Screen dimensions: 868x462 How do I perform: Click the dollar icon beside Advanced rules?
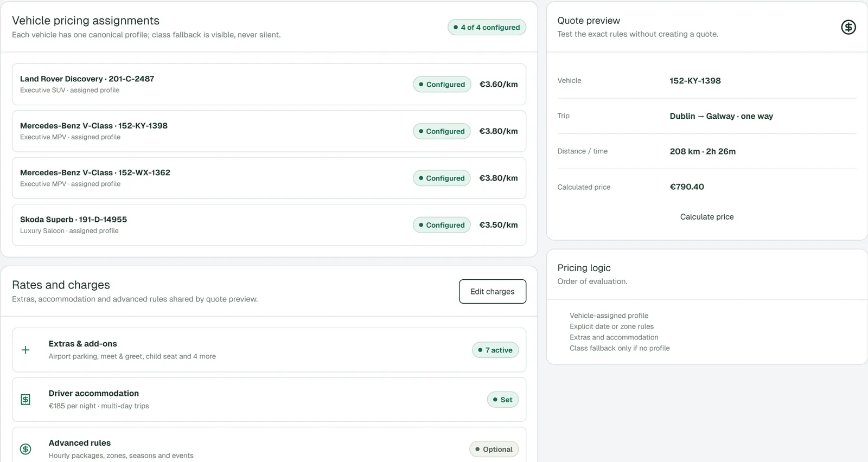(x=25, y=449)
